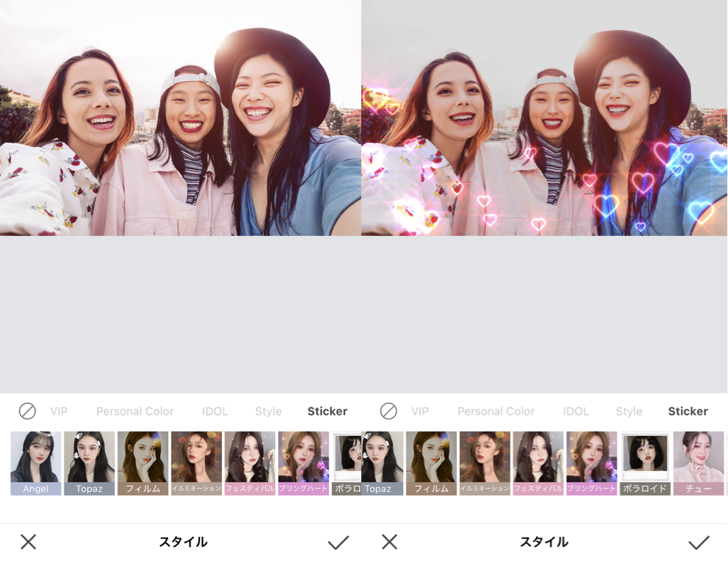Screen dimensions: 728x565
Task: Open the VIP tab
Action: point(58,411)
